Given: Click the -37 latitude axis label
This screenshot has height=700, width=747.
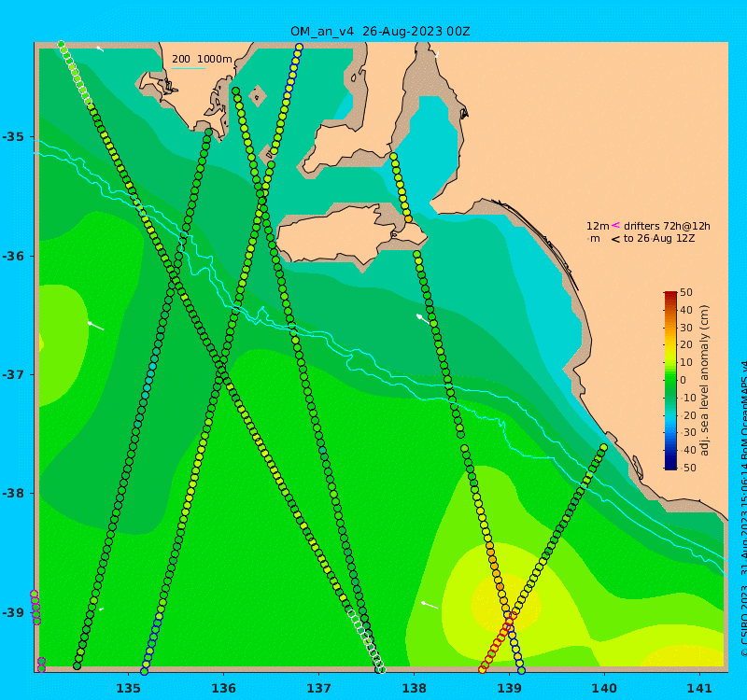Looking at the screenshot, I should (13, 374).
